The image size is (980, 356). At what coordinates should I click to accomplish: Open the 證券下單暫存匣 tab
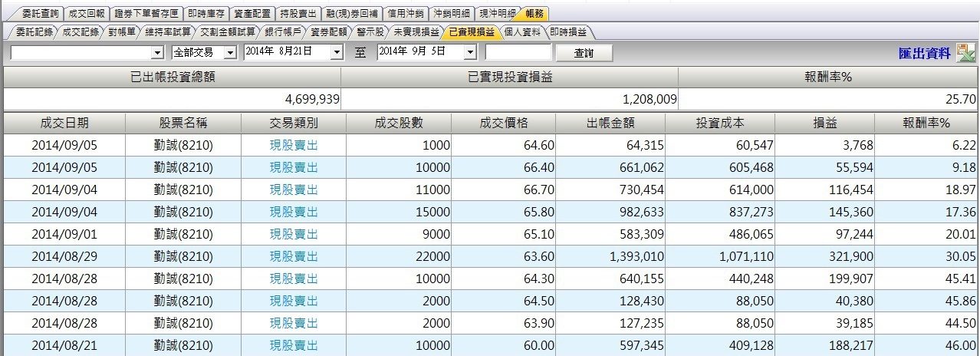(146, 14)
